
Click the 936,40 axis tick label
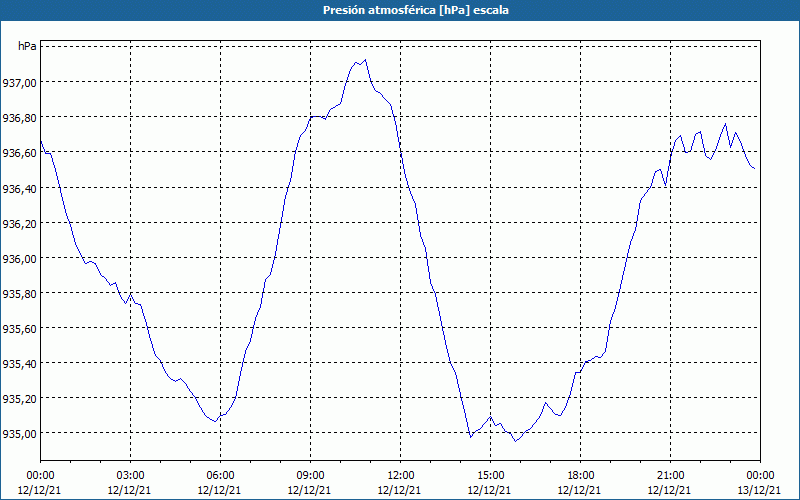click(20, 188)
